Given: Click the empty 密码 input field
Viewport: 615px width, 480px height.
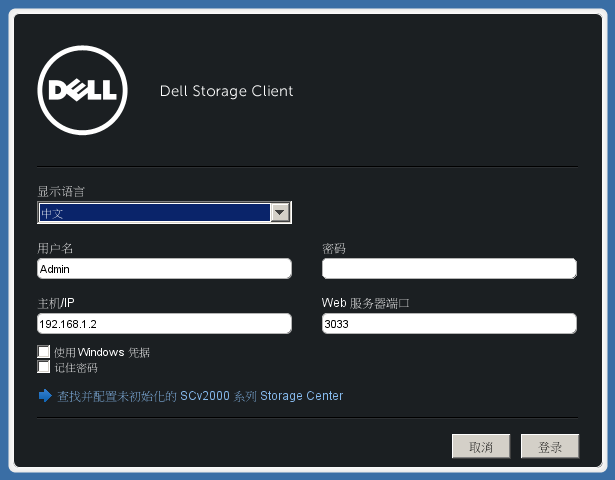Looking at the screenshot, I should 449,269.
